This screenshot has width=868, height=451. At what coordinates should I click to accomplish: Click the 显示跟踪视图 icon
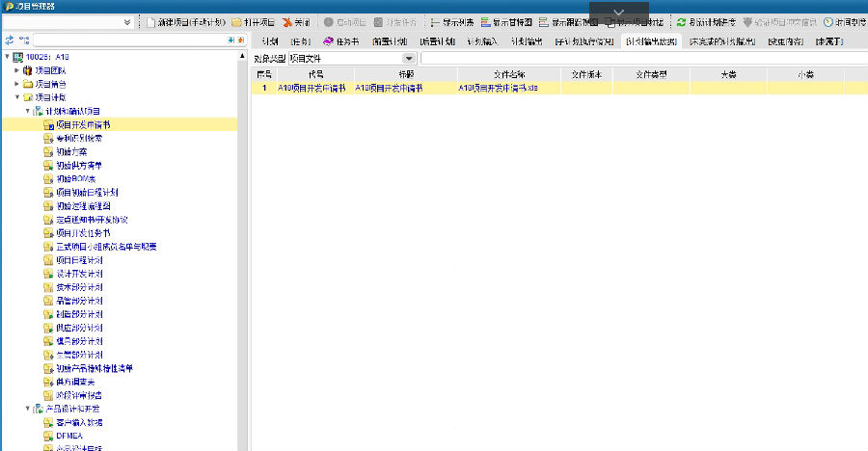(544, 22)
